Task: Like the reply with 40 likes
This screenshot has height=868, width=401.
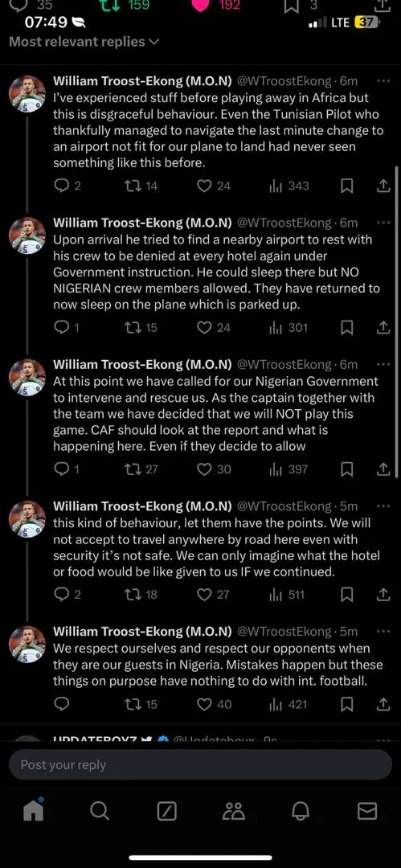Action: click(x=215, y=705)
